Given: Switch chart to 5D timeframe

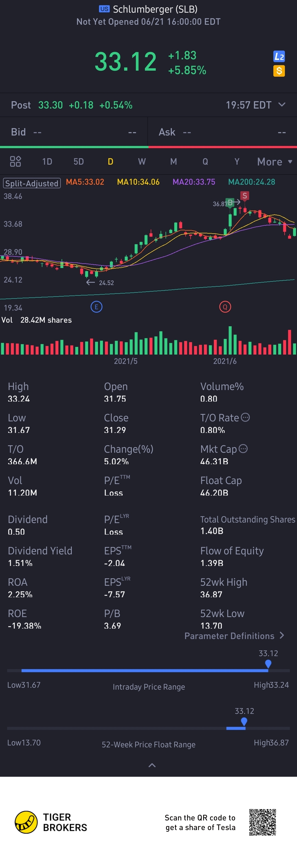Looking at the screenshot, I should tap(79, 162).
